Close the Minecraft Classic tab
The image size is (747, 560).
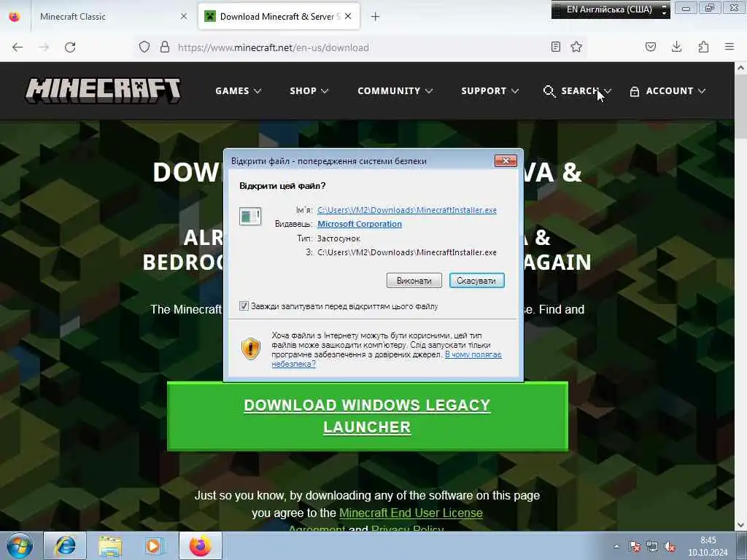pos(184,16)
